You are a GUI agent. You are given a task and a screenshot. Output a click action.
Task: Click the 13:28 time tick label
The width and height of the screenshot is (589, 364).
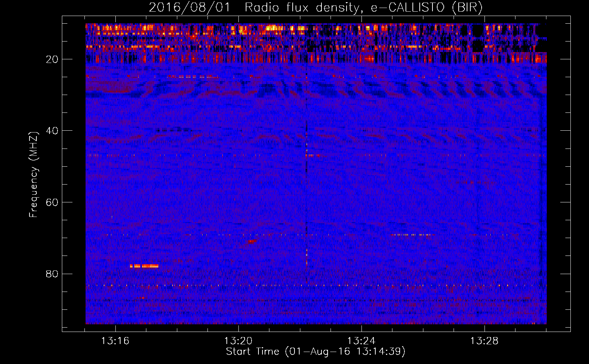point(484,341)
